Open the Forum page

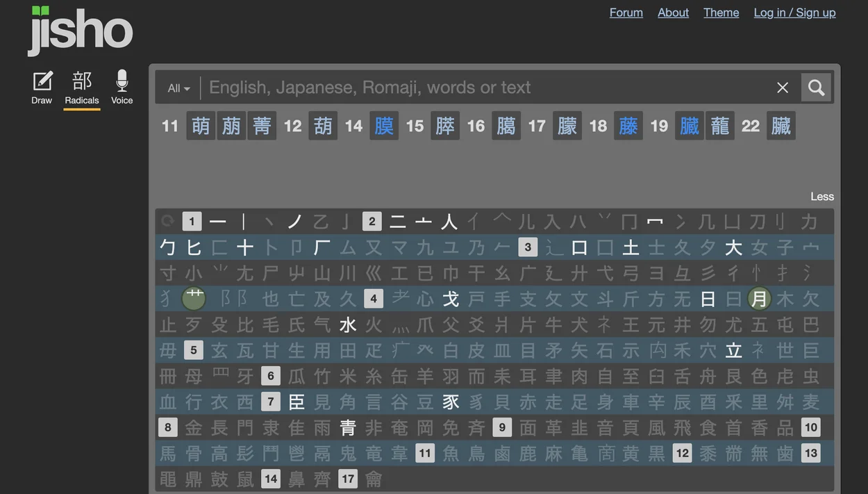(x=626, y=13)
